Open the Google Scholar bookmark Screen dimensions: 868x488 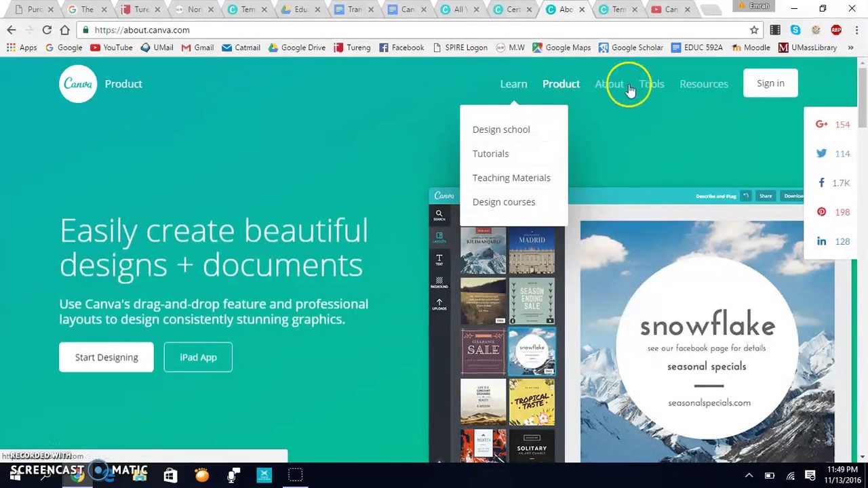630,47
